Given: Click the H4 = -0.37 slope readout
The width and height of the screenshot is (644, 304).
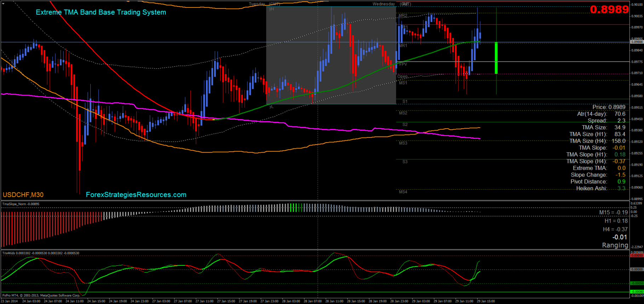Looking at the screenshot, I should pyautogui.click(x=615, y=229).
